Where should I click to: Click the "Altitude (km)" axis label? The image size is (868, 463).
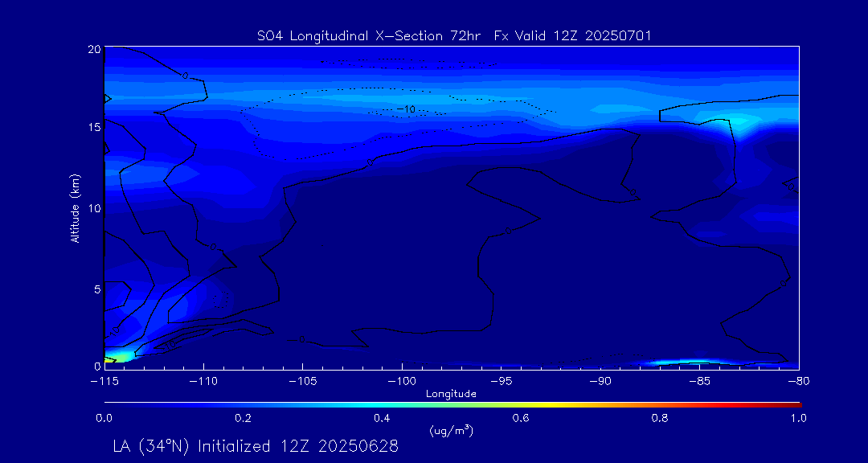pyautogui.click(x=75, y=207)
